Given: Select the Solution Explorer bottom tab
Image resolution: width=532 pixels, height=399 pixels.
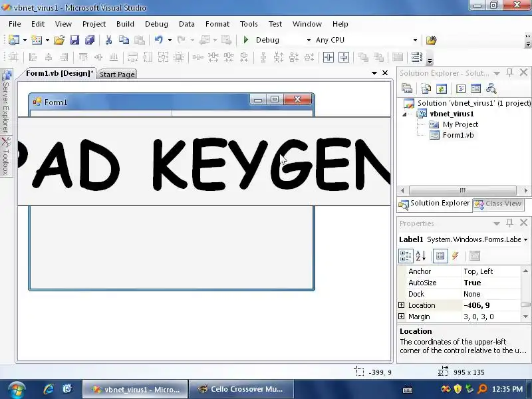Looking at the screenshot, I should pos(435,203).
